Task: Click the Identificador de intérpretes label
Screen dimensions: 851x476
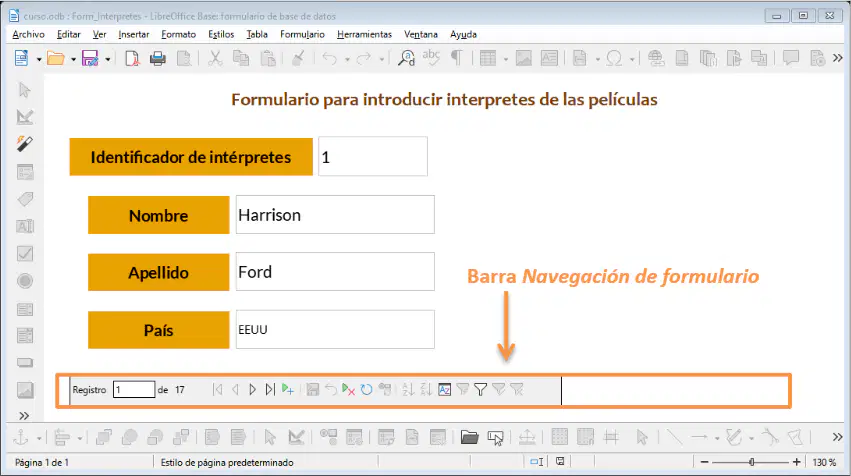Action: coord(191,157)
